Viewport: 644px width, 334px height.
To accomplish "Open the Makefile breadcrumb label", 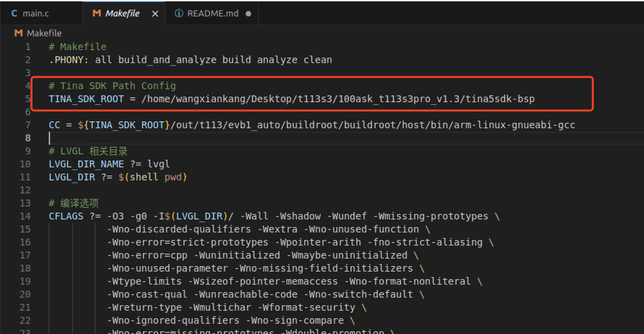I will [44, 33].
